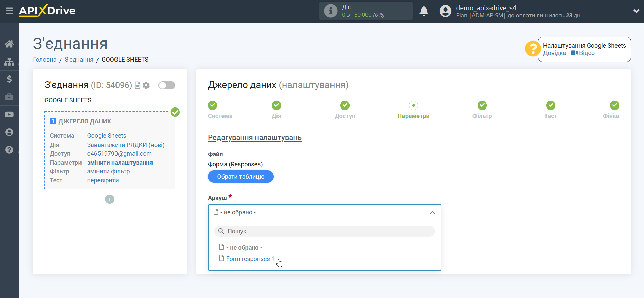Open help question sidebar icon
This screenshot has height=298, width=644.
[x=9, y=150]
